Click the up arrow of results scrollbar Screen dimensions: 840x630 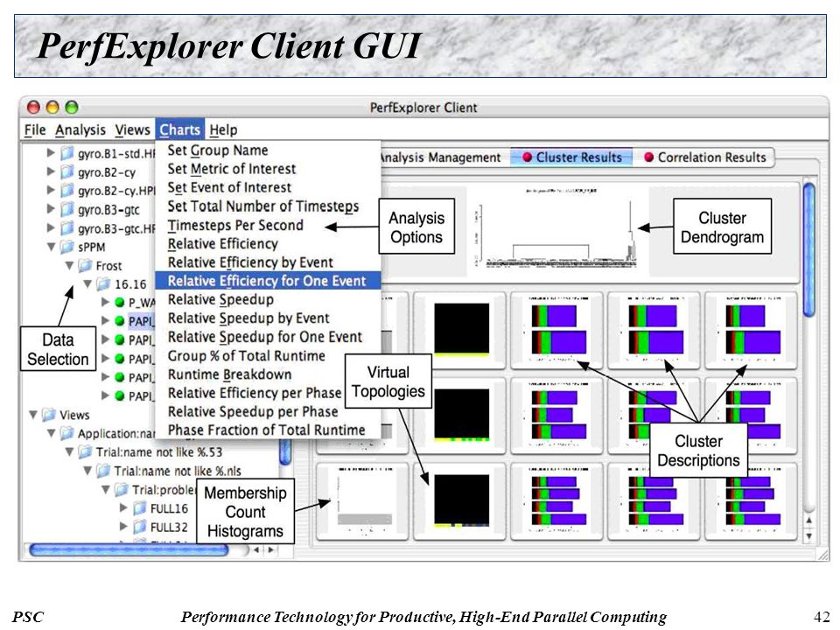pos(808,520)
